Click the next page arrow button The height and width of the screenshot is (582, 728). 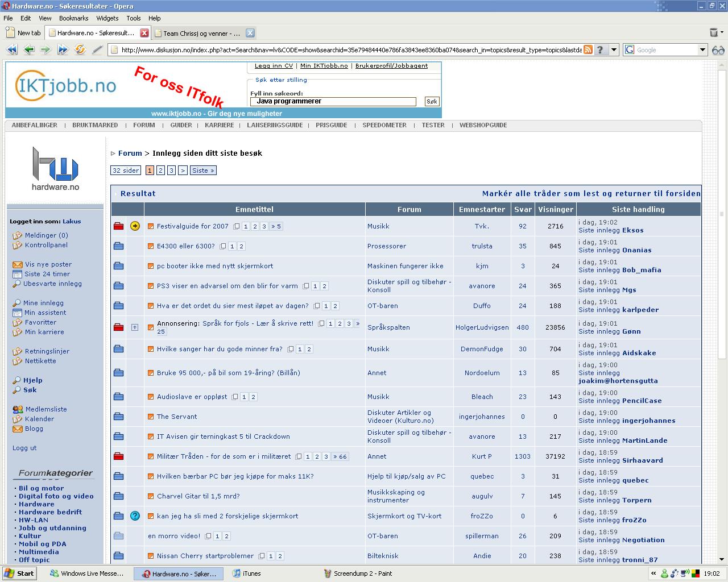183,171
